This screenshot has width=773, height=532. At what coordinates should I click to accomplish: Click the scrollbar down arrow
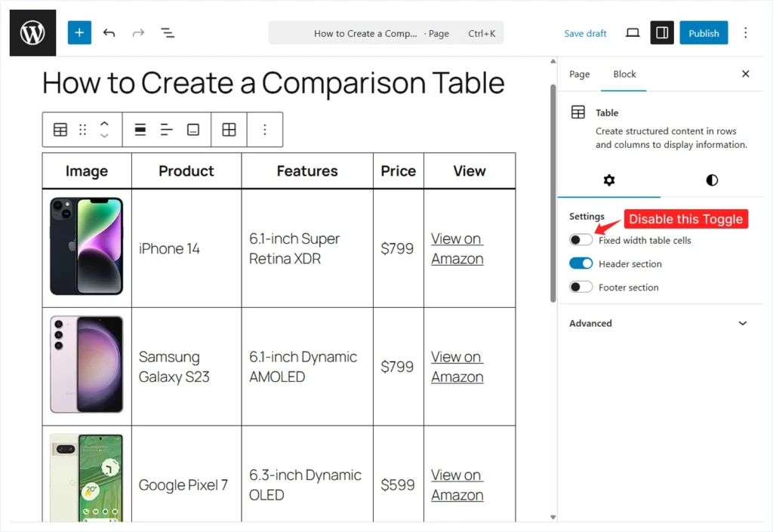click(553, 517)
